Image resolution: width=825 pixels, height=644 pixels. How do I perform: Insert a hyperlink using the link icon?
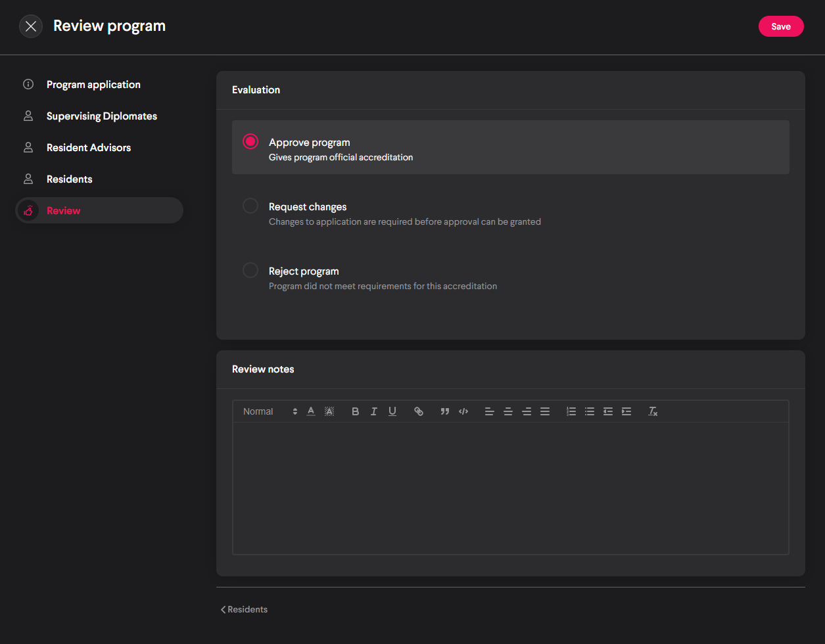pyautogui.click(x=419, y=411)
